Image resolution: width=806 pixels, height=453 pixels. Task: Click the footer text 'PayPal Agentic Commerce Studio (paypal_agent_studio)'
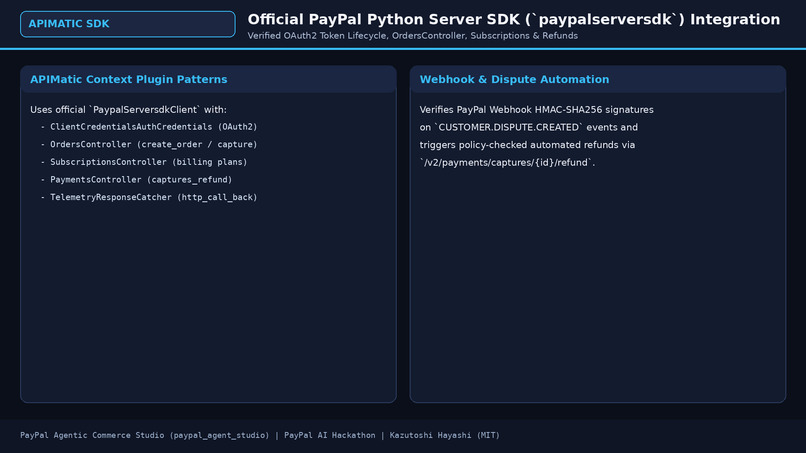(144, 435)
